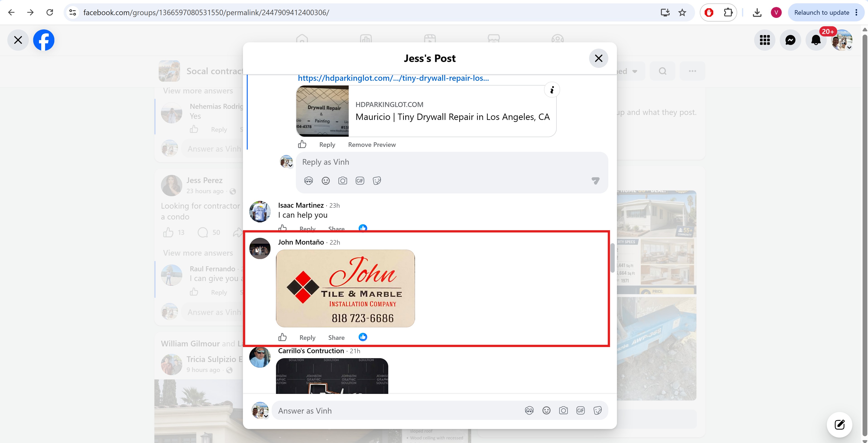
Task: Open Isaac Martinez's profile name
Action: pos(301,205)
